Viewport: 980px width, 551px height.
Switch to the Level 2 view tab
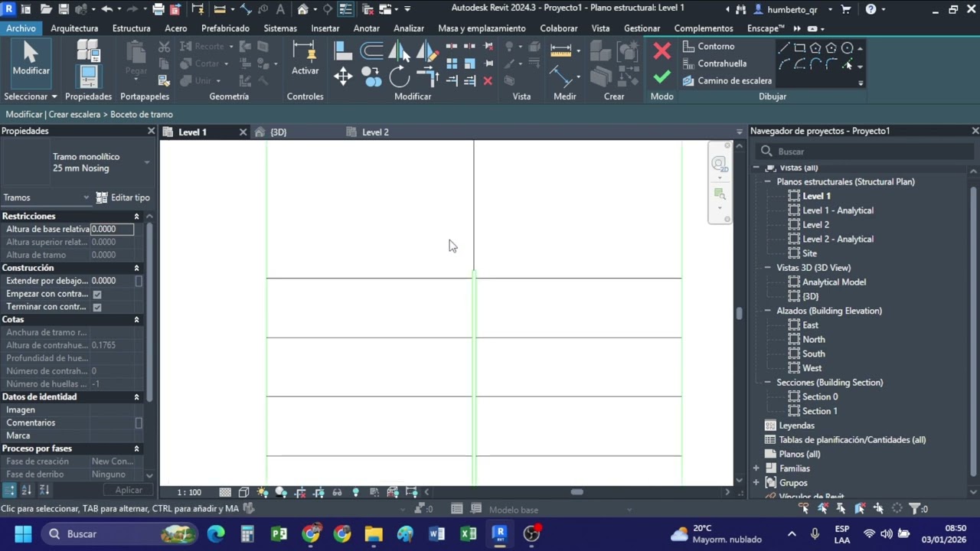tap(375, 132)
